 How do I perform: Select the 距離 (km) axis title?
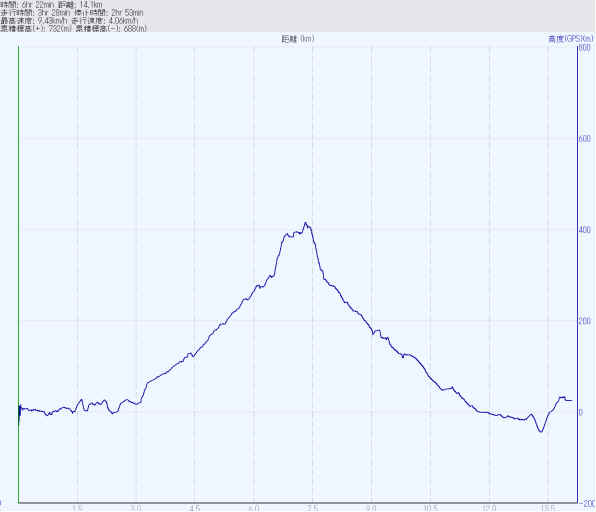(x=298, y=39)
